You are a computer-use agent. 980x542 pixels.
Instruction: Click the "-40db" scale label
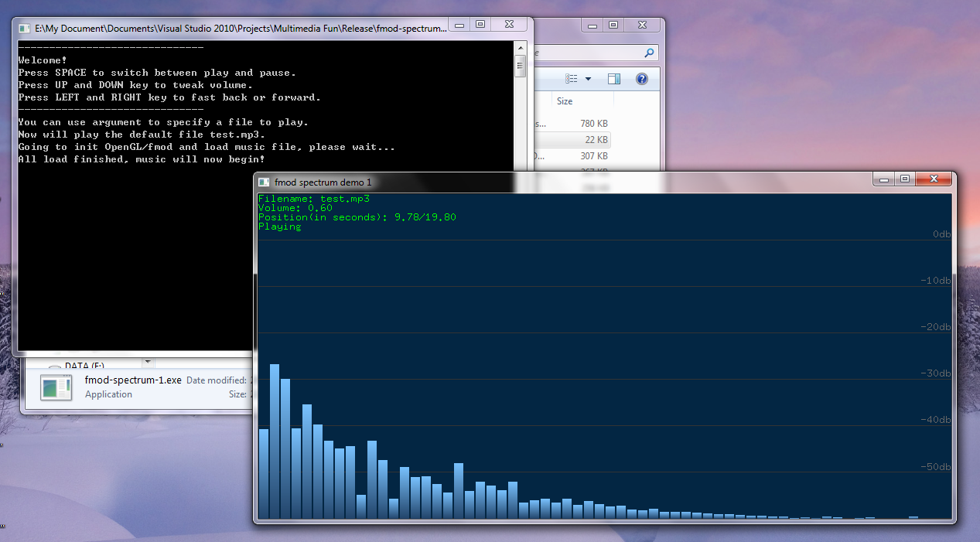pos(935,420)
